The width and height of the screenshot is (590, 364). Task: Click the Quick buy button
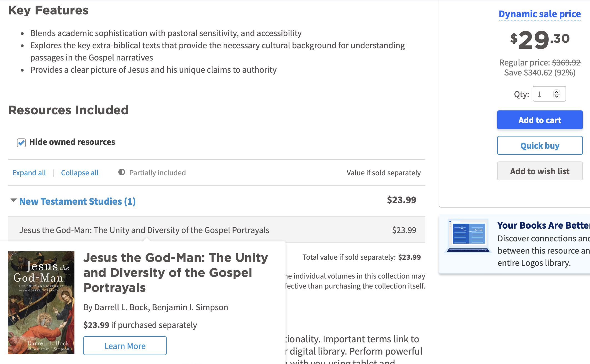pos(540,145)
